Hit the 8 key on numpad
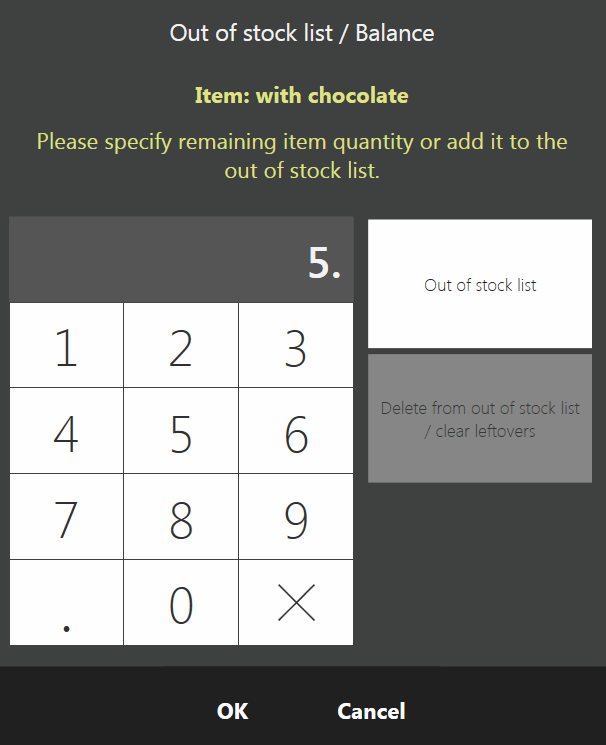The width and height of the screenshot is (606, 745). coord(181,517)
